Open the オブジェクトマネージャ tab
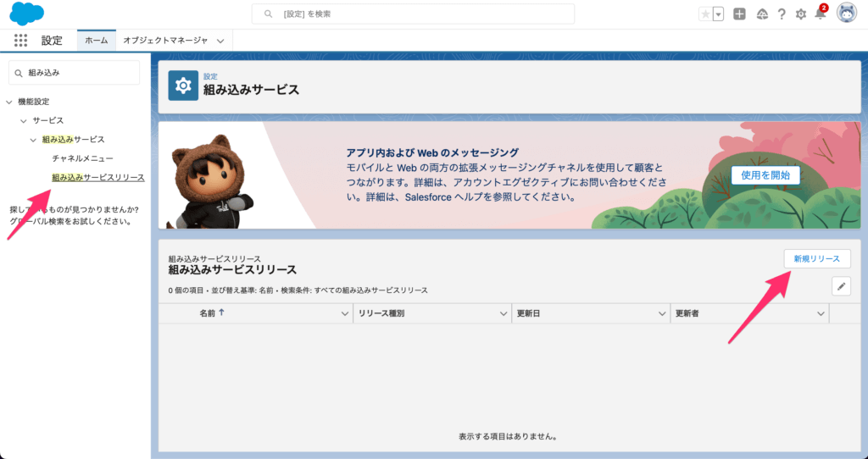This screenshot has height=459, width=868. (x=165, y=41)
